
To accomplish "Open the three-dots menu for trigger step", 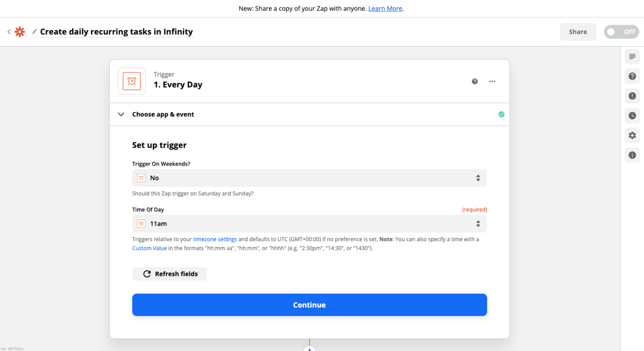I will point(492,82).
